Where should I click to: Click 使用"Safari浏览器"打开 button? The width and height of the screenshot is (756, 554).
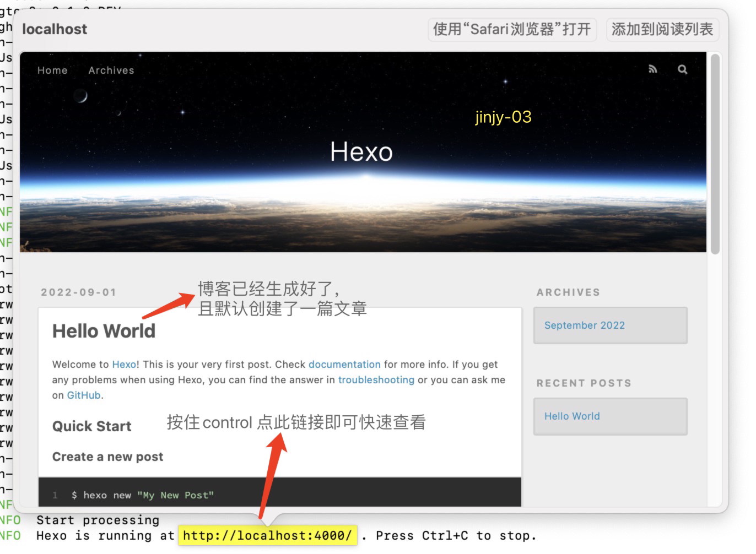click(x=512, y=29)
